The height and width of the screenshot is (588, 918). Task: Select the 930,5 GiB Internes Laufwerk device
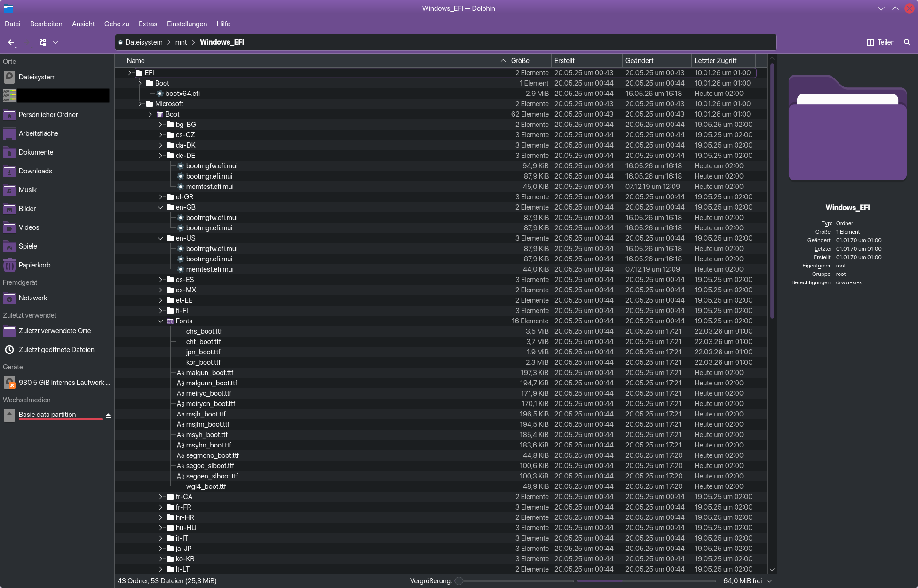[x=56, y=383]
